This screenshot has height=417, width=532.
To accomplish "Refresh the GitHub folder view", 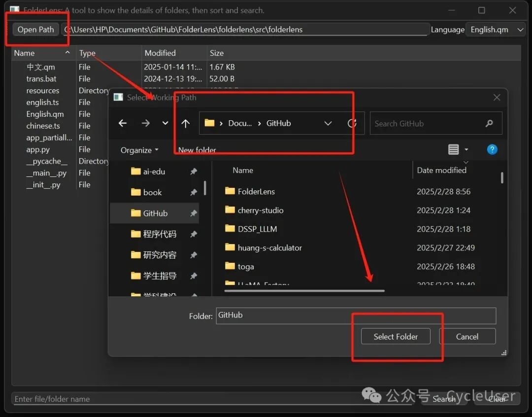I will coord(352,123).
